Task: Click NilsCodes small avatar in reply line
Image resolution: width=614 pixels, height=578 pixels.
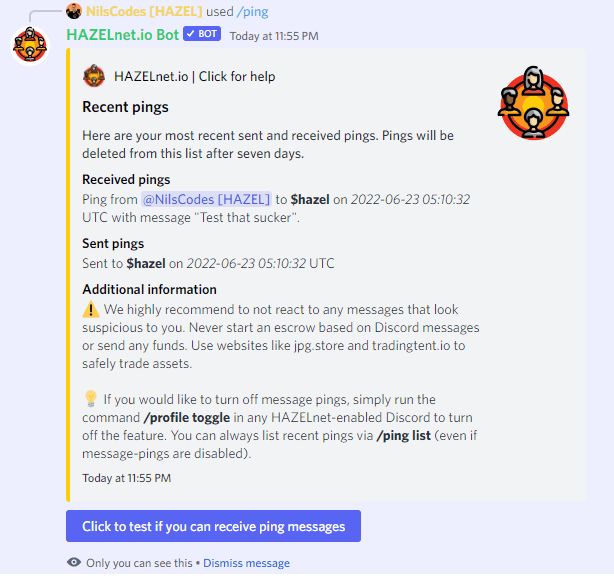Action: pyautogui.click(x=74, y=11)
